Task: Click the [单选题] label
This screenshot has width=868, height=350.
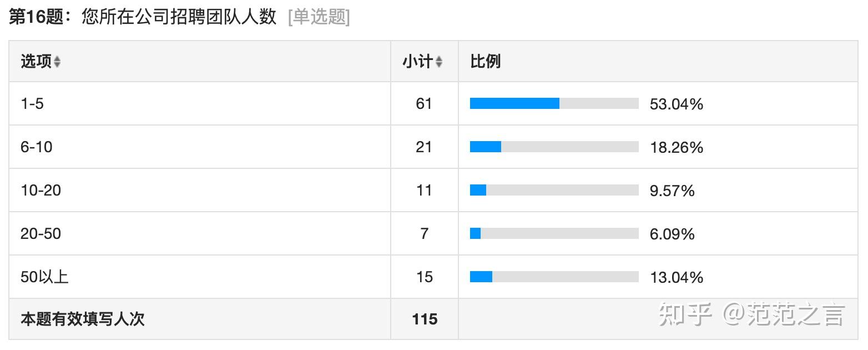Action: coord(319,17)
